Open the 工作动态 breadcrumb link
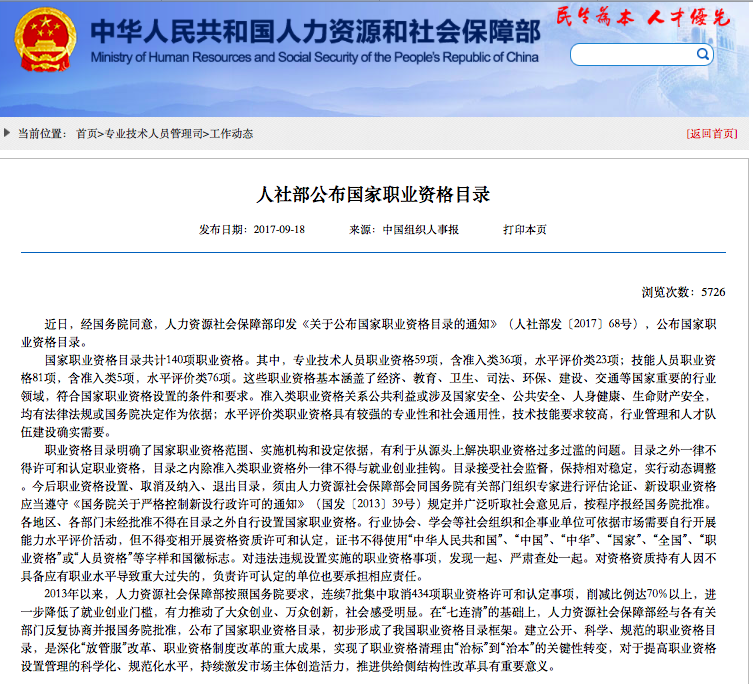 pos(231,134)
